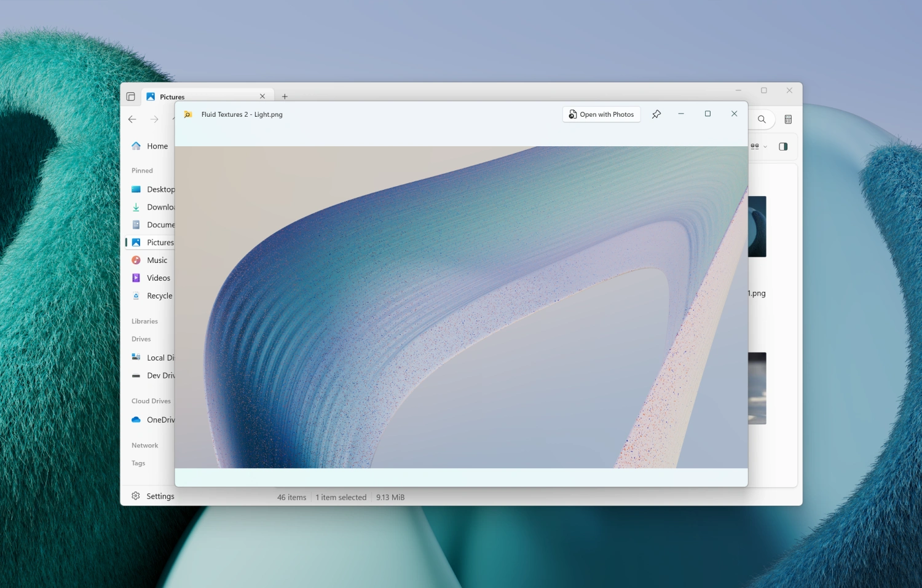Click the search magnifier icon

[762, 120]
